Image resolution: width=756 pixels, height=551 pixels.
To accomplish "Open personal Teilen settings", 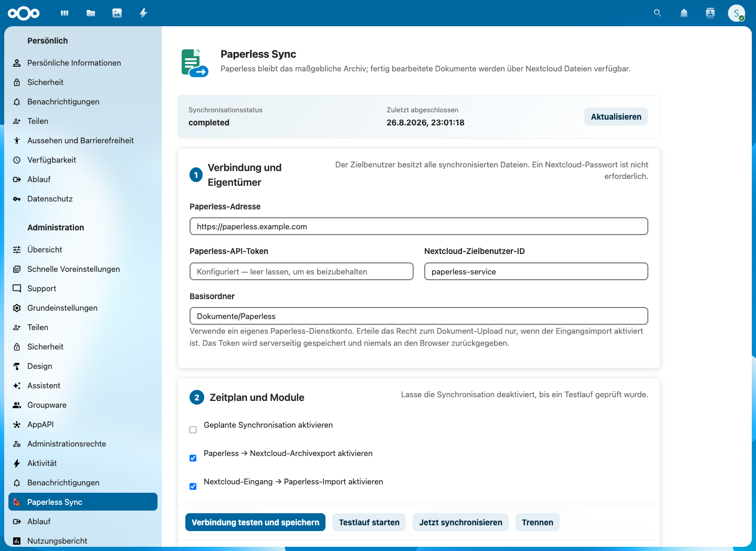I will click(83, 121).
